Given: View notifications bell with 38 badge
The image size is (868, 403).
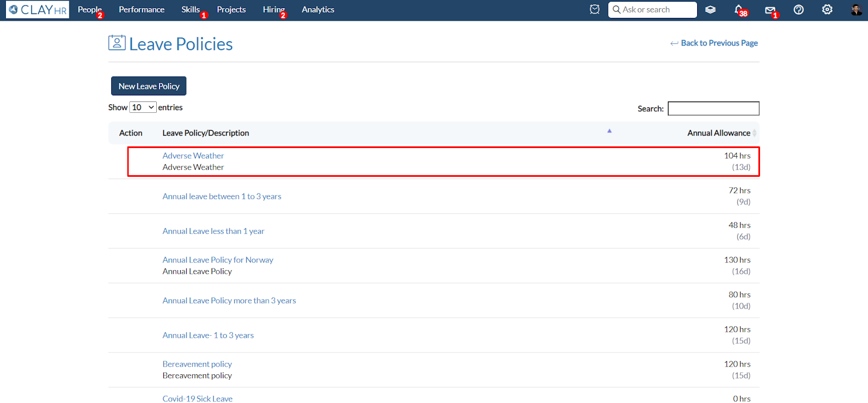Looking at the screenshot, I should 739,10.
